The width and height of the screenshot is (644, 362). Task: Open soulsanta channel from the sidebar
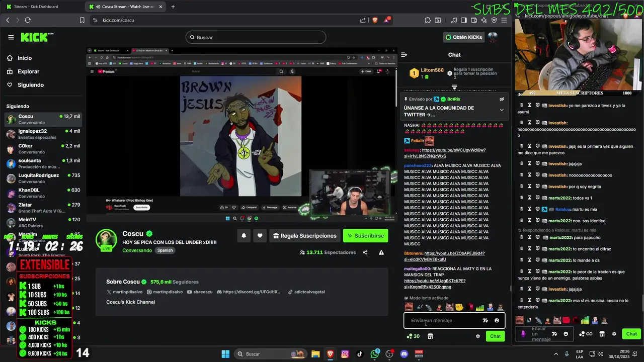(43, 163)
